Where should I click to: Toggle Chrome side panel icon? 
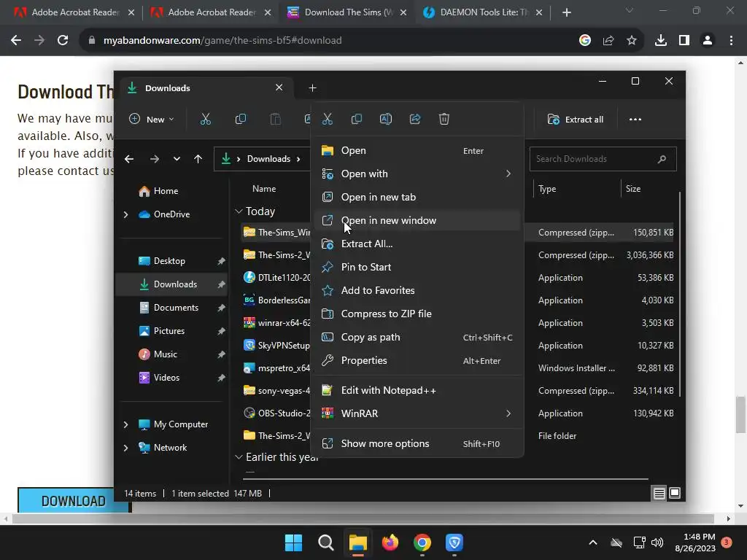pos(684,41)
